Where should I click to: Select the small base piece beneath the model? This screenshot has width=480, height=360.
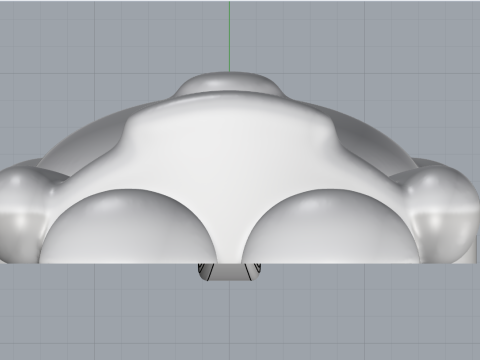[229, 272]
